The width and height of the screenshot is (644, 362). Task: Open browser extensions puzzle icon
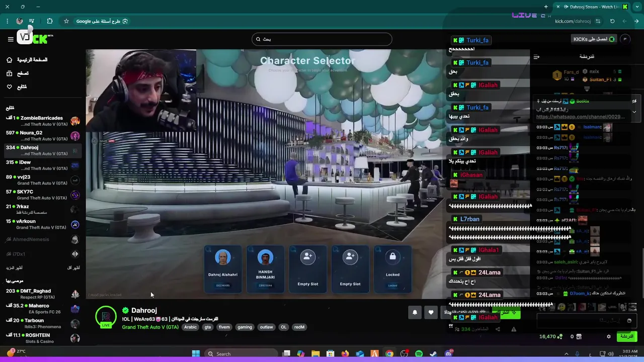click(49, 21)
